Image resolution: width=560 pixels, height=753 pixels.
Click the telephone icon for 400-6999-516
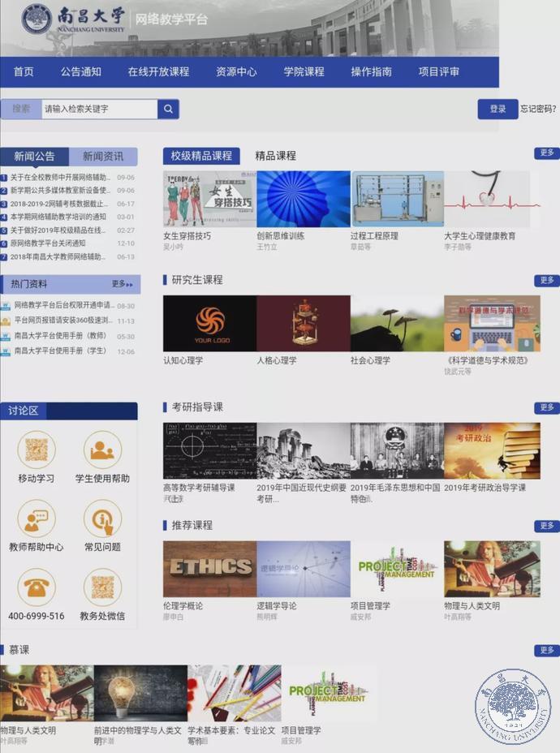(x=37, y=587)
